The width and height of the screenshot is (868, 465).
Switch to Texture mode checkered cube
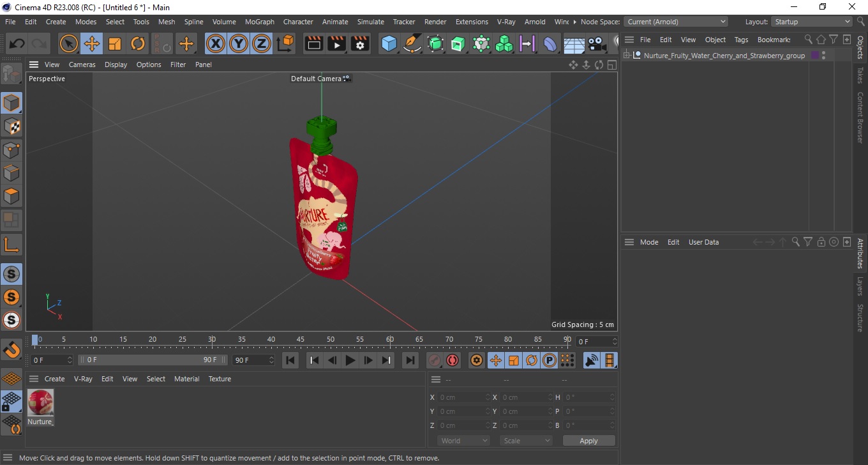click(x=11, y=126)
